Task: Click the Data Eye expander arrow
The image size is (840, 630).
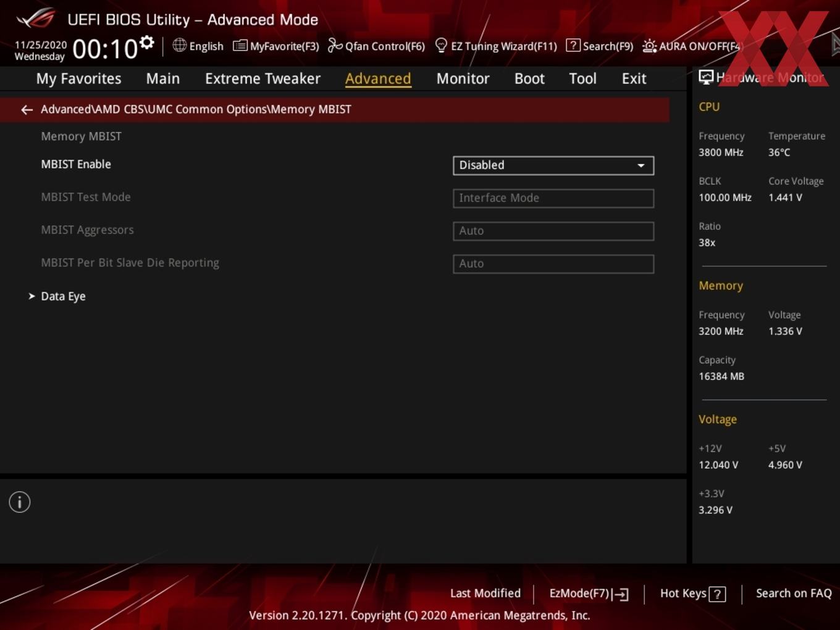Action: click(31, 296)
